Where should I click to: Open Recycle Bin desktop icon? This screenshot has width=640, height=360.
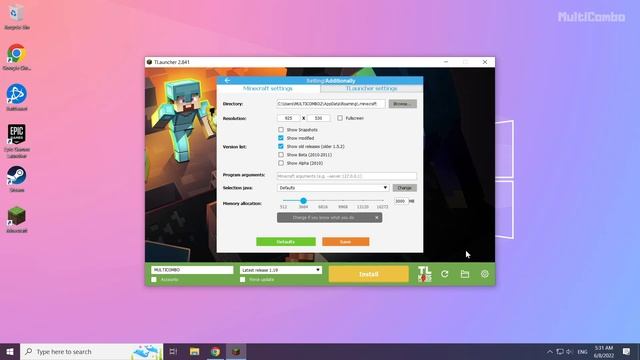[x=17, y=18]
